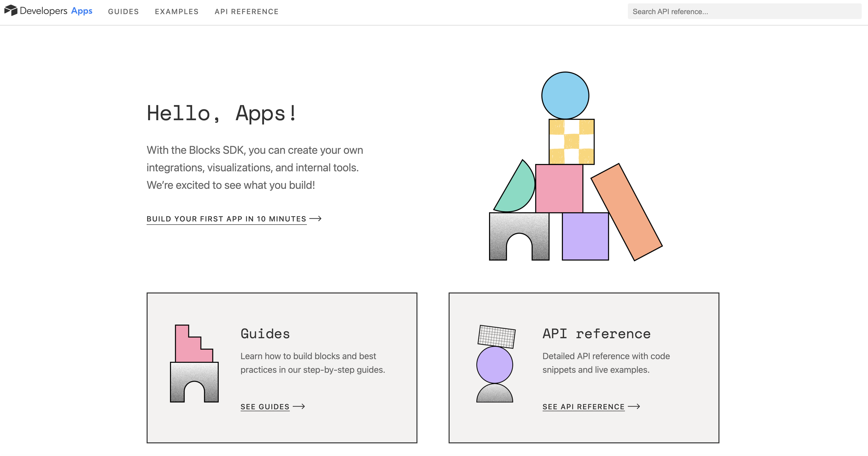Click the arrow after BUILD YOUR FIRST APP
This screenshot has height=456, width=868.
317,219
